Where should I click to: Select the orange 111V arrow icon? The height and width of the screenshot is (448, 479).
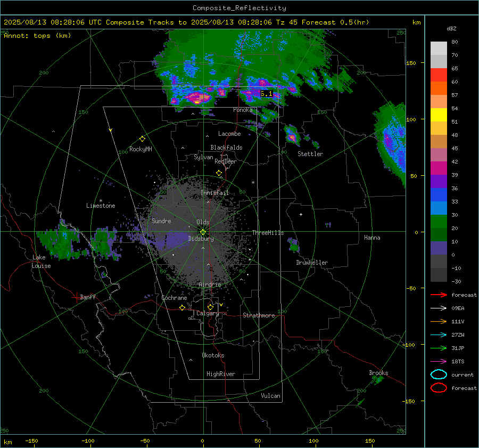pyautogui.click(x=439, y=321)
